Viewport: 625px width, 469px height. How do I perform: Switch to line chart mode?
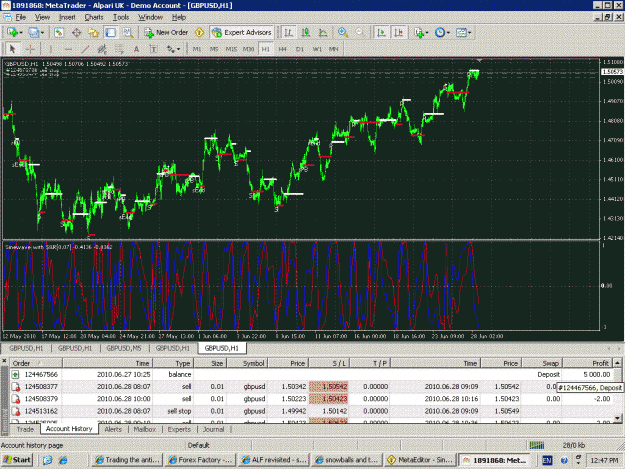[x=323, y=33]
